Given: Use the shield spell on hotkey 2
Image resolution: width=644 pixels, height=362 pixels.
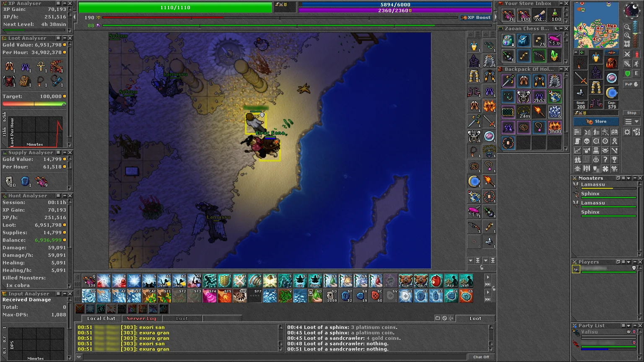Looking at the screenshot, I should pos(224,281).
